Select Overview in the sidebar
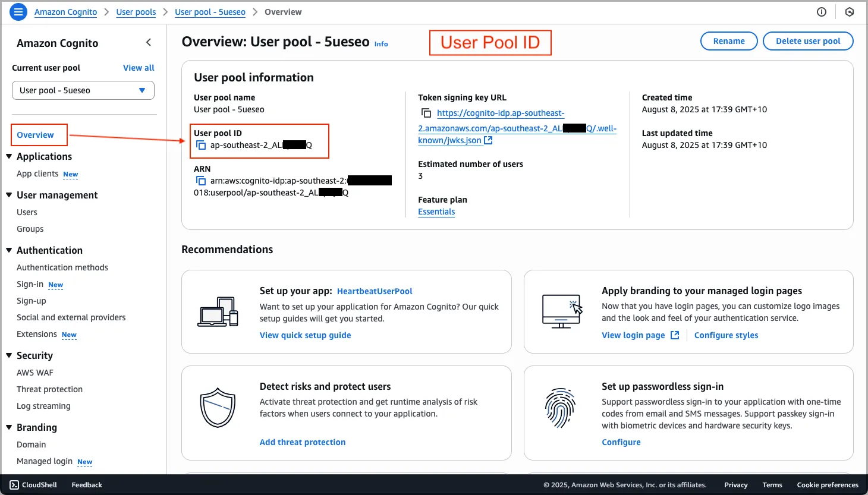The width and height of the screenshot is (868, 495). point(35,135)
